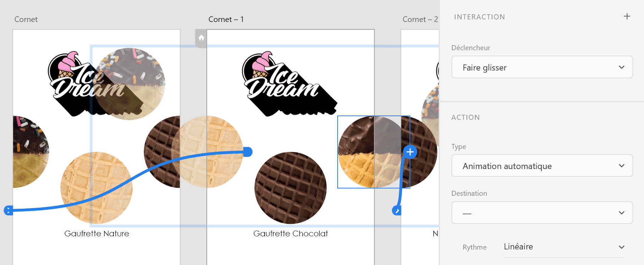The image size is (644, 265).
Task: Click the Gaufrette Nature text label
Action: [96, 233]
